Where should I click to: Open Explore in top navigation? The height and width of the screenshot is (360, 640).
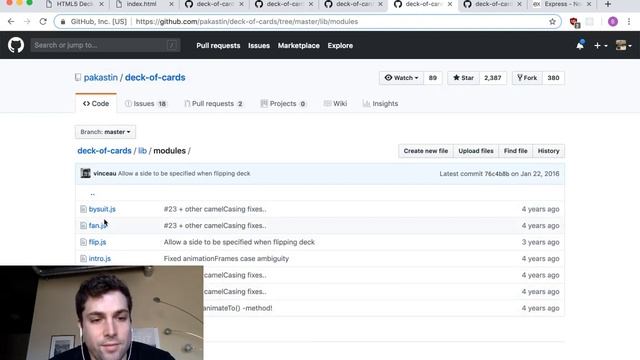[x=340, y=45]
